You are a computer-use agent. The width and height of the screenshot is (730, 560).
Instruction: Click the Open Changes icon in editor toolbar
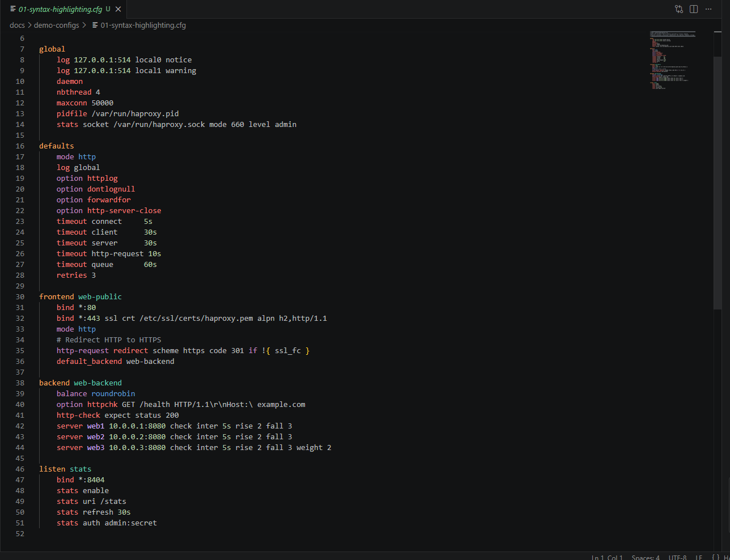coord(678,9)
